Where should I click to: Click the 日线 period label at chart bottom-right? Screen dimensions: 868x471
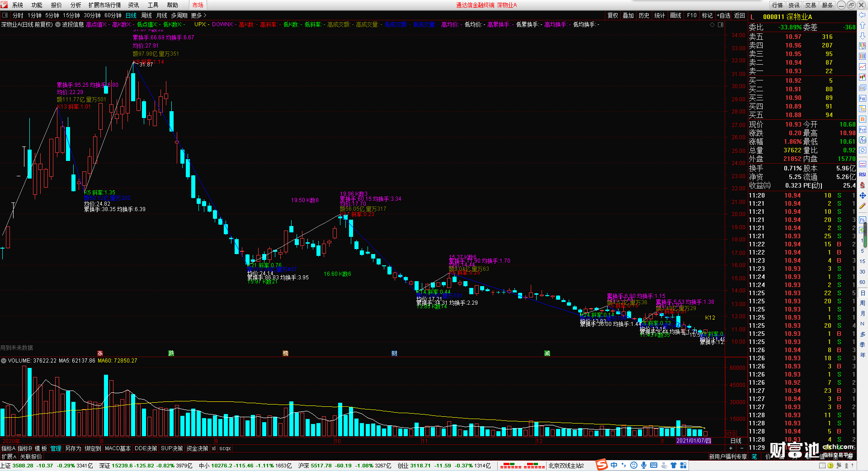736,441
